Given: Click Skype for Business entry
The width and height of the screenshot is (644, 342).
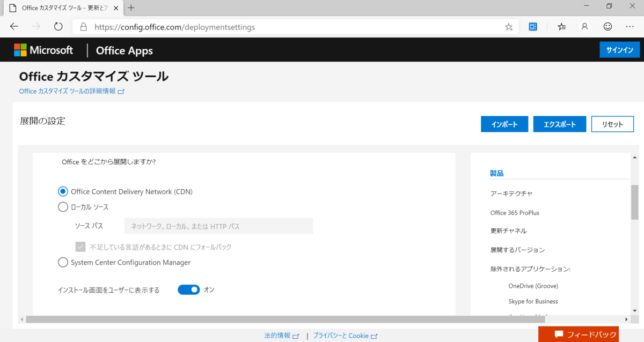Looking at the screenshot, I should point(533,301).
